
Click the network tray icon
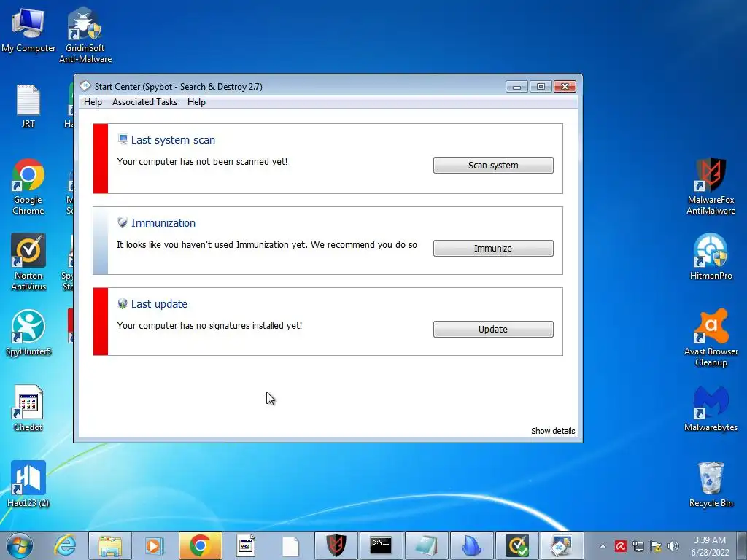(638, 546)
